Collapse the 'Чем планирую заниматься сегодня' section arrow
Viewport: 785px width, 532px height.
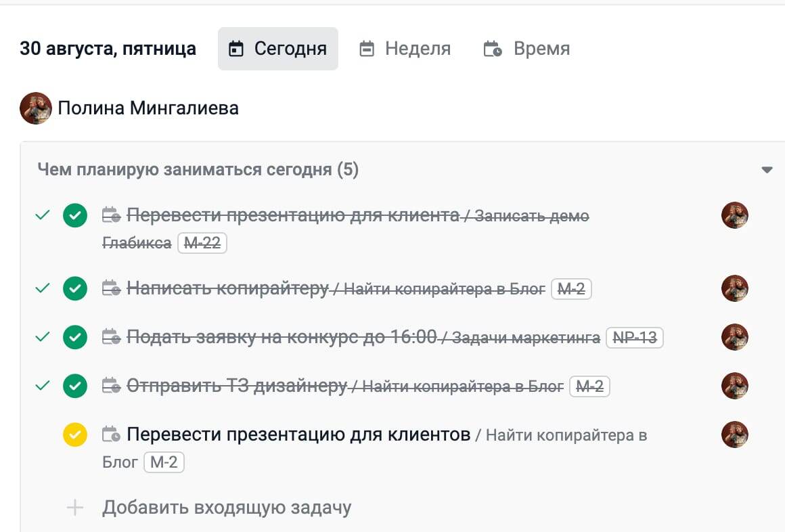[x=767, y=170]
